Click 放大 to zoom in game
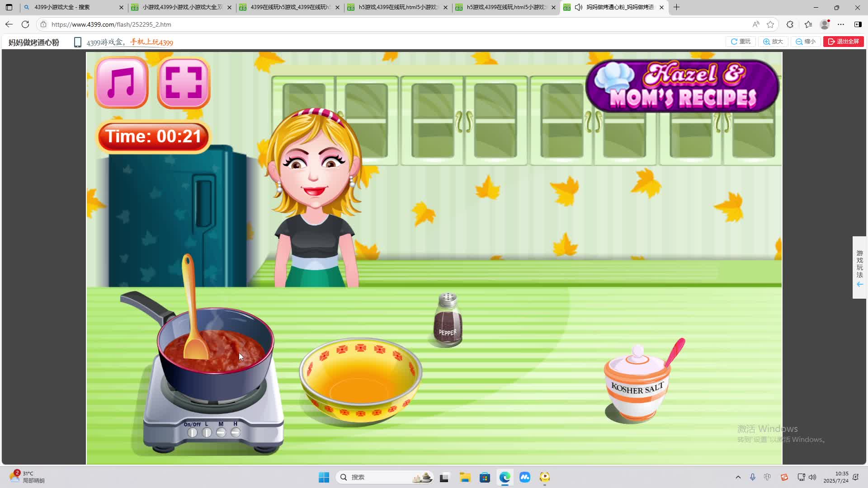Viewport: 868px width, 488px height. pos(773,42)
